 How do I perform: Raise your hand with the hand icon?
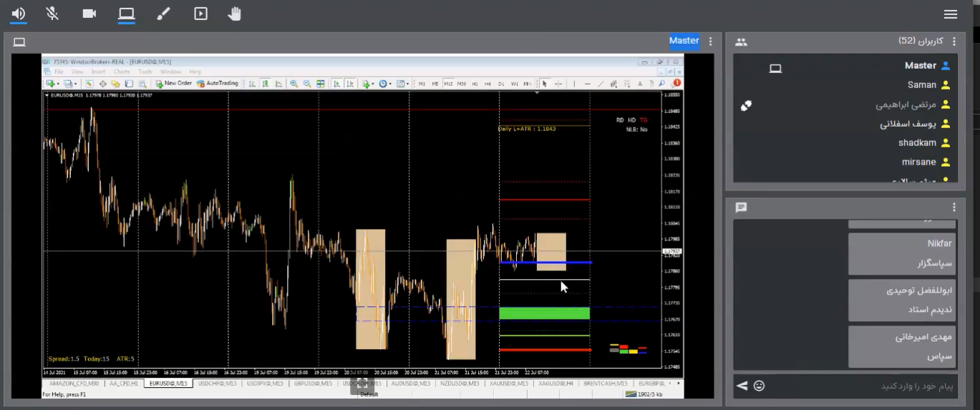[234, 14]
